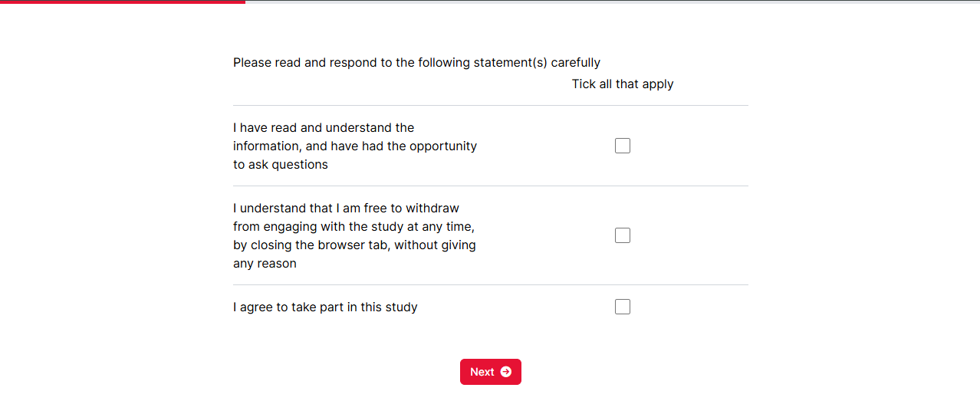Check the "free to withdraw" statement checkbox
This screenshot has height=414, width=980.
coord(623,235)
